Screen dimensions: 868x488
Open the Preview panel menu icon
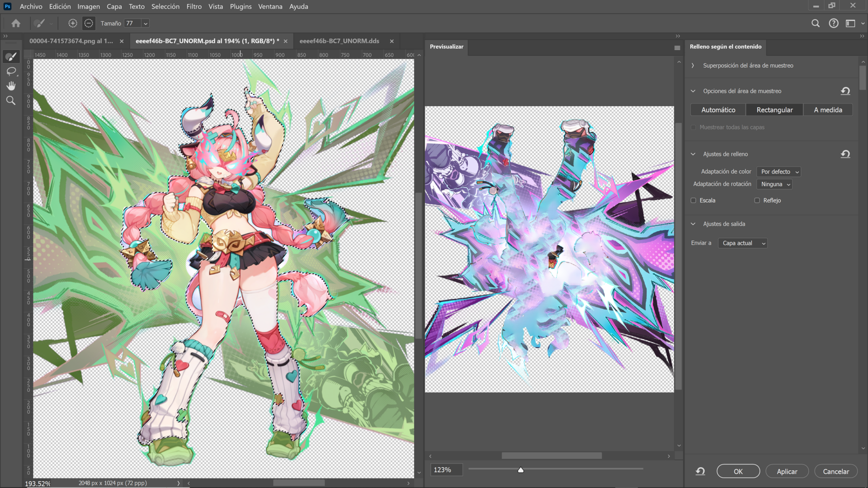[x=677, y=47]
